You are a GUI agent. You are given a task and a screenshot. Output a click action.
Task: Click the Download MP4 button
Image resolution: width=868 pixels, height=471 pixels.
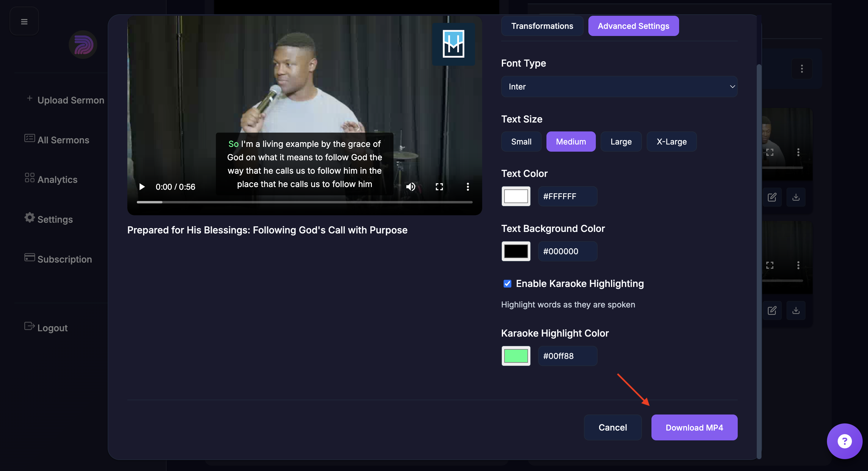tap(694, 427)
